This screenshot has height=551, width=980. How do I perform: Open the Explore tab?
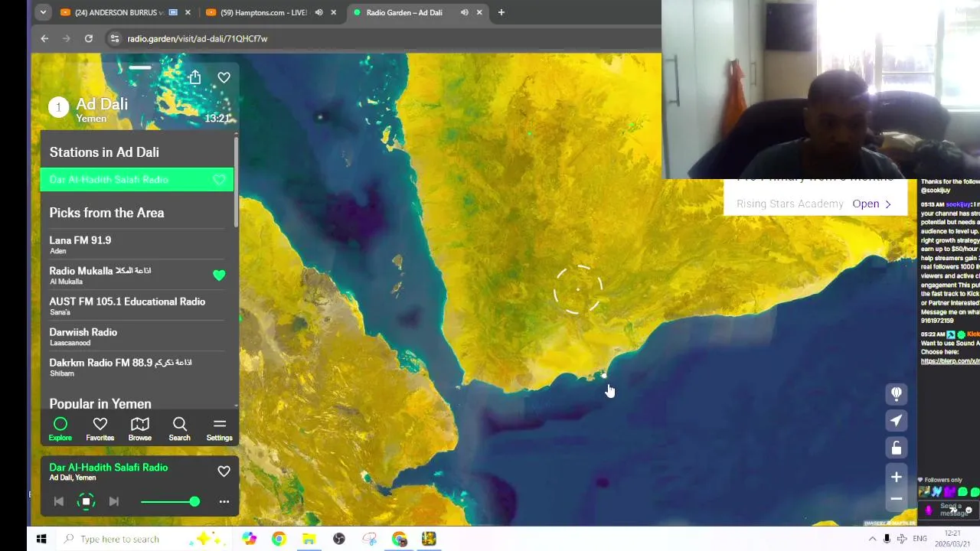60,429
